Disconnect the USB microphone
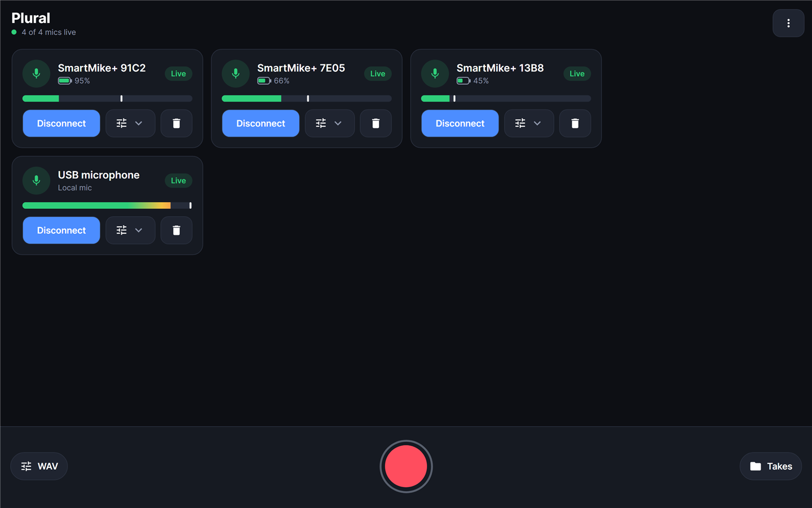The width and height of the screenshot is (812, 508). tap(61, 230)
